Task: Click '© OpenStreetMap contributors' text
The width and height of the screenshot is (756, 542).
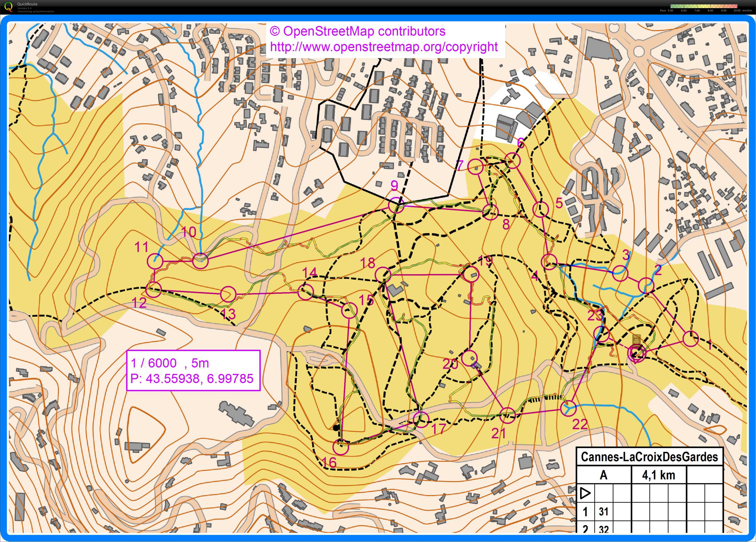Action: pos(357,31)
